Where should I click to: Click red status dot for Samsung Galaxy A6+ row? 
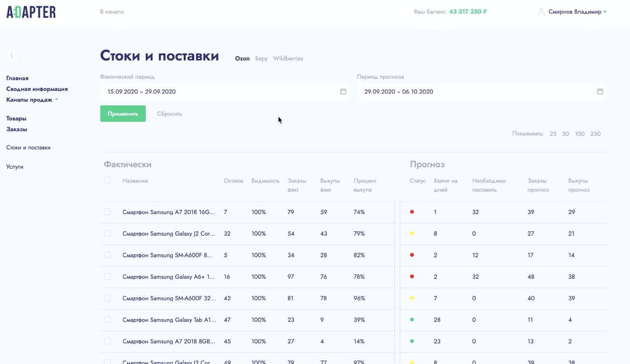pos(412,276)
